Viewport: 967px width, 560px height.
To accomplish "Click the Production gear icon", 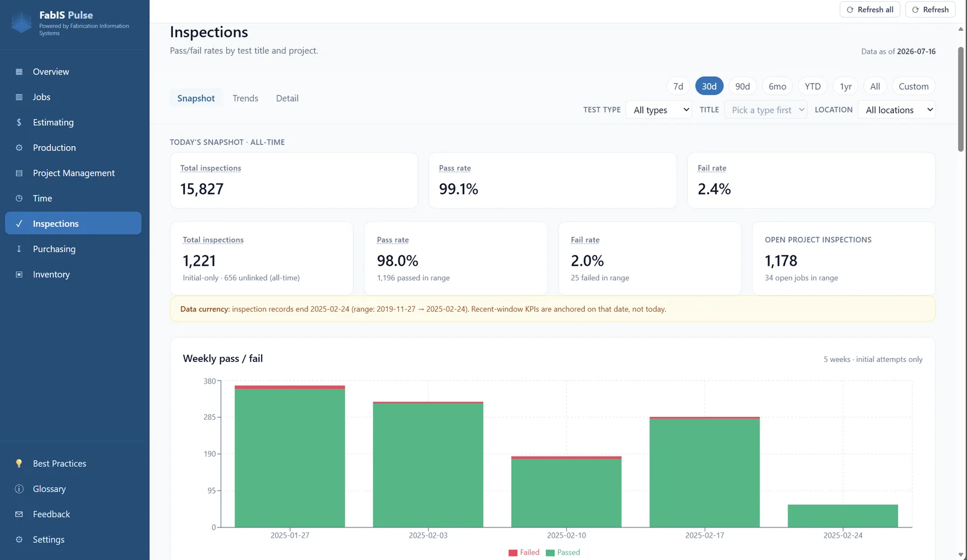I will (19, 148).
